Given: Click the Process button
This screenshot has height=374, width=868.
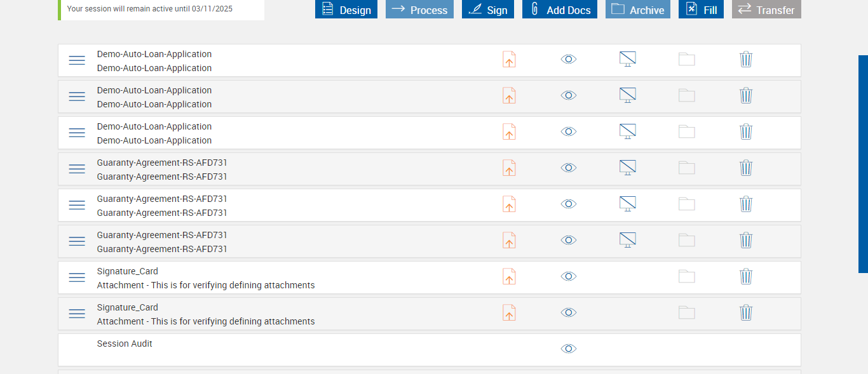Looking at the screenshot, I should click(x=419, y=9).
